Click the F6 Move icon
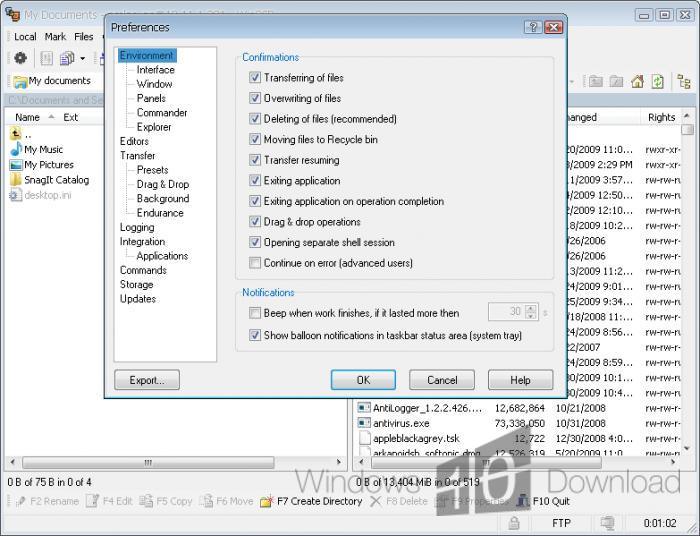The width and height of the screenshot is (700, 536). click(206, 501)
